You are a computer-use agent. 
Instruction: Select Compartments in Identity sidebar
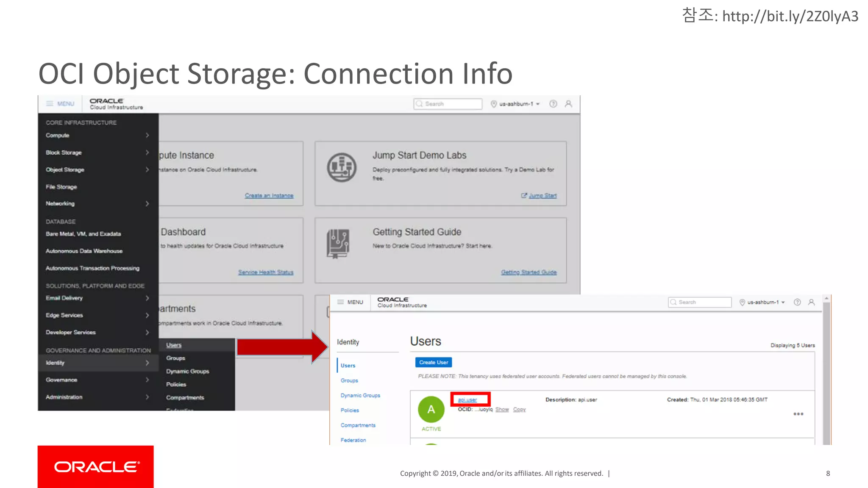click(358, 425)
